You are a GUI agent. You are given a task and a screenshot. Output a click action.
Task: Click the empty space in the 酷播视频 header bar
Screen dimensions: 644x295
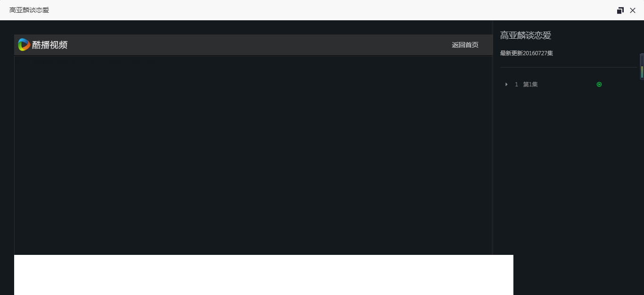(x=259, y=45)
